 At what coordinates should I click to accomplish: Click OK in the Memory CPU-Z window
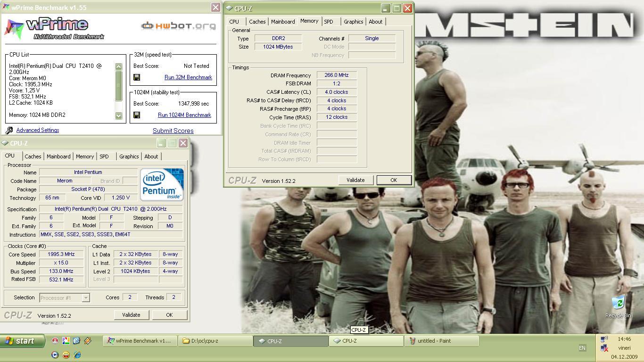[394, 180]
